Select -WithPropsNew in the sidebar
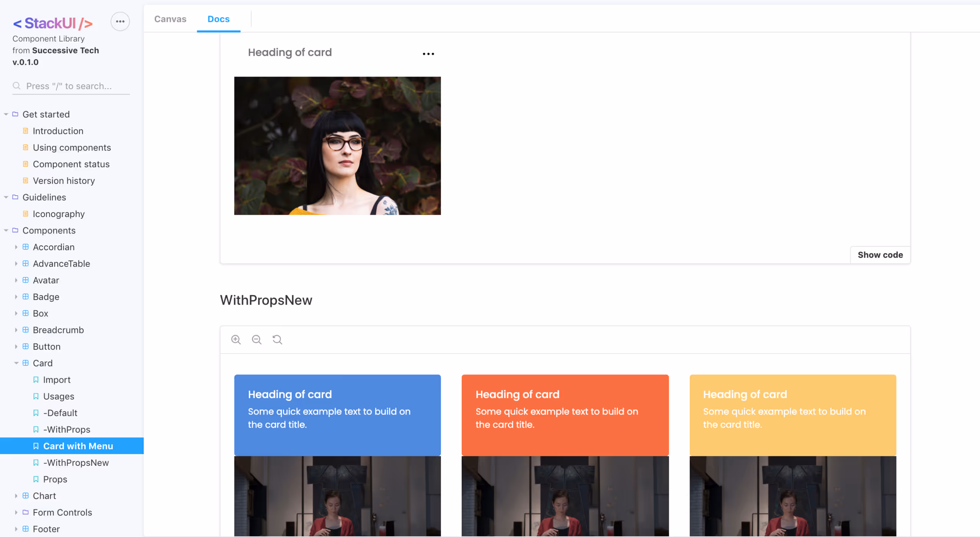Image resolution: width=980 pixels, height=537 pixels. (x=76, y=462)
